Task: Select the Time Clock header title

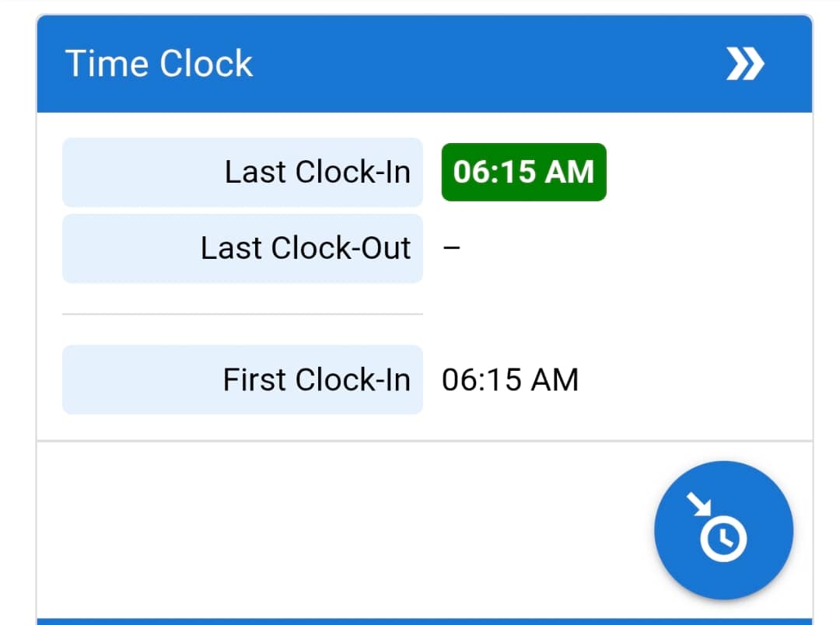Action: [159, 64]
